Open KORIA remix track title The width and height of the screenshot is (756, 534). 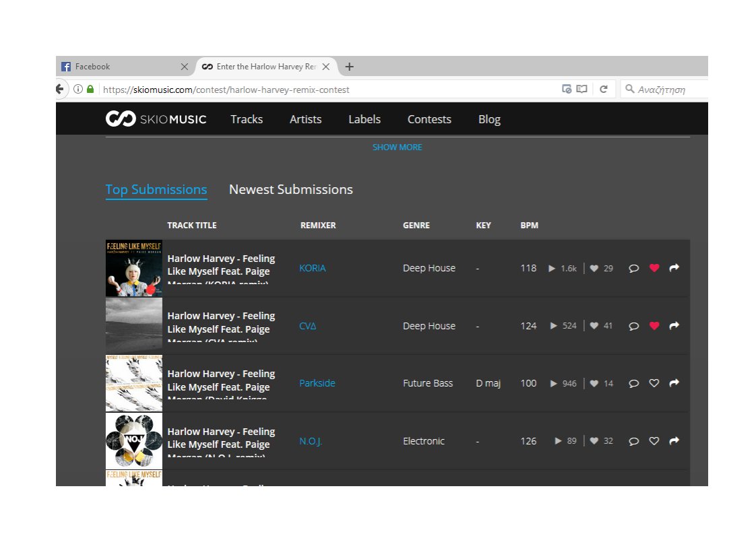(221, 269)
